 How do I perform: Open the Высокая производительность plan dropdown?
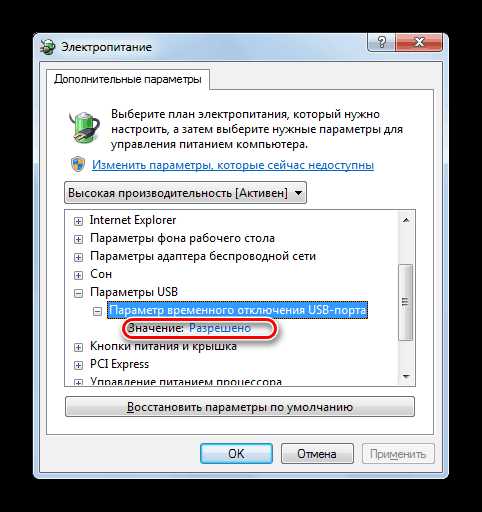(x=185, y=193)
